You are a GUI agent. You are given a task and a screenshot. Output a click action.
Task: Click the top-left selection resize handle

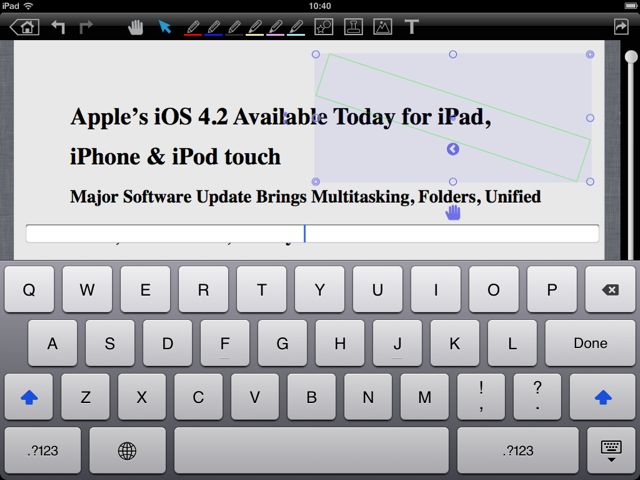pyautogui.click(x=316, y=54)
